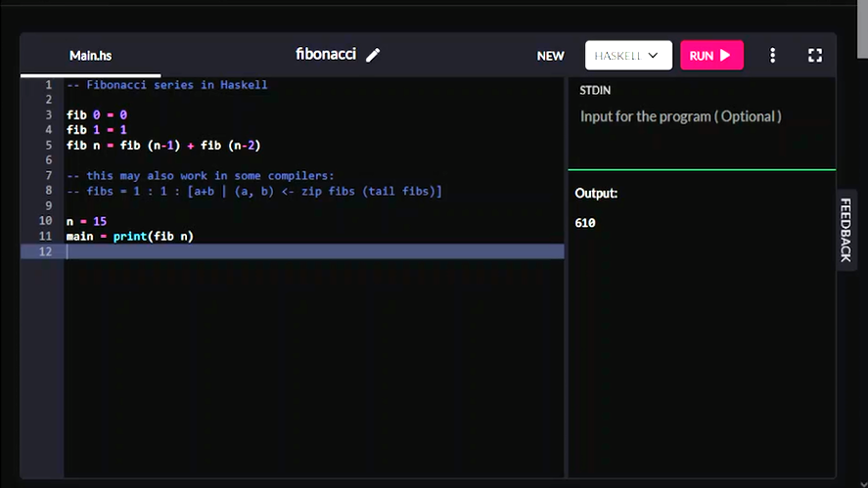Screen dimensions: 868x488
Task: Open the HASKELL language dropdown
Action: pos(628,56)
